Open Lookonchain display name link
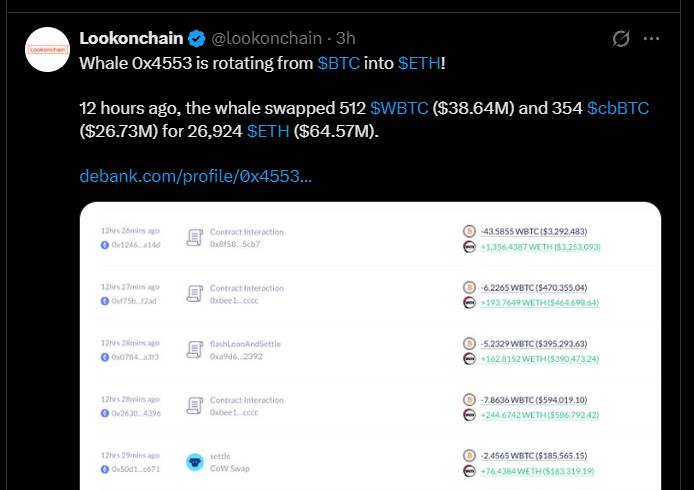 click(x=131, y=39)
